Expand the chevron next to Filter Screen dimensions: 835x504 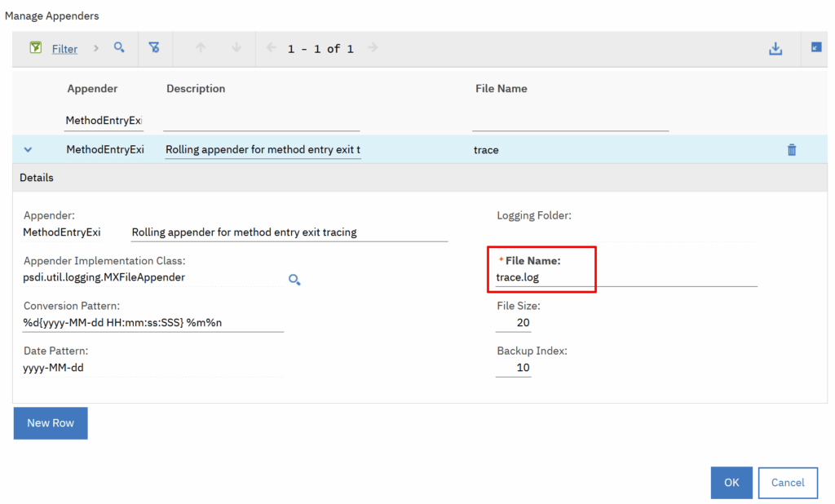pyautogui.click(x=96, y=48)
